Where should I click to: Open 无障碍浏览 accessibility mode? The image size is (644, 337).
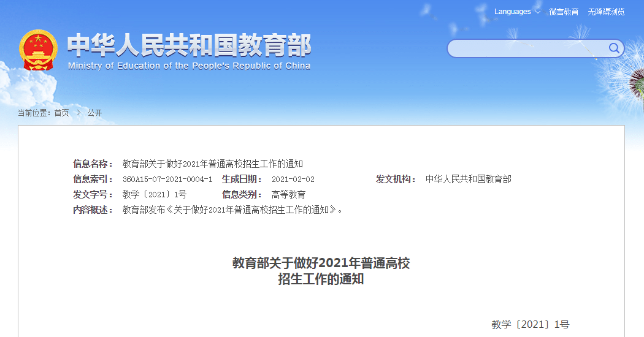click(606, 12)
